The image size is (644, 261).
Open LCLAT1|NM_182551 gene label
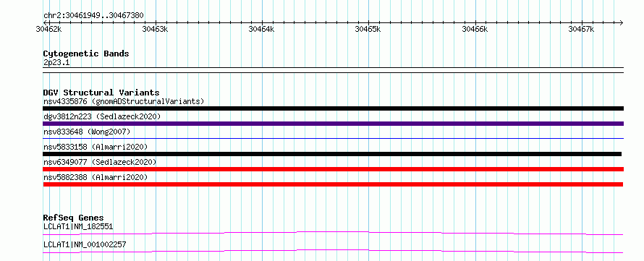tap(78, 226)
